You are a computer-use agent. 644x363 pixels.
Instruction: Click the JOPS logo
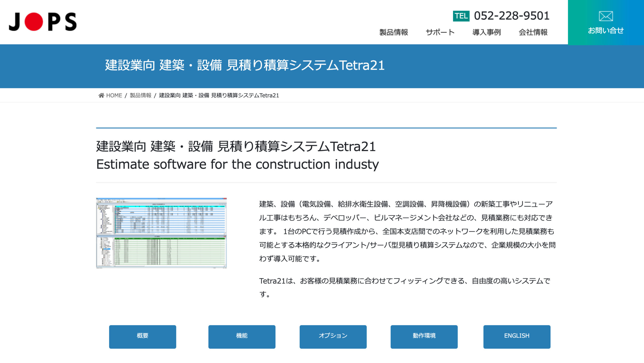(43, 22)
